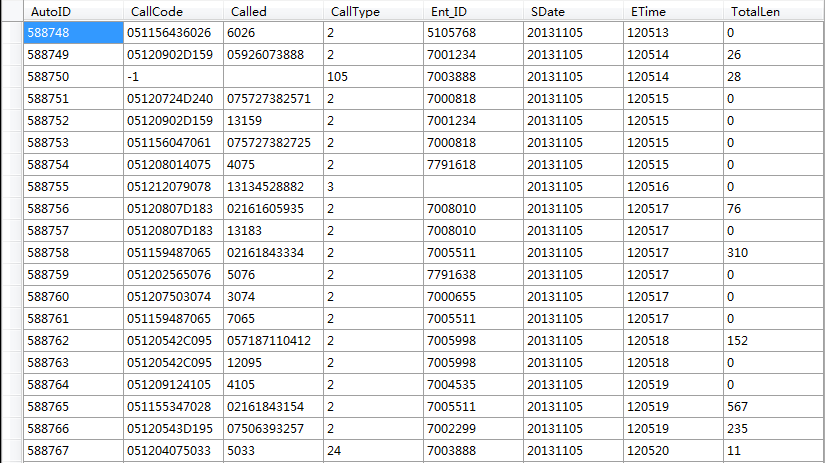Select TotalLen cell 28
This screenshot has width=825, height=463.
[773, 77]
